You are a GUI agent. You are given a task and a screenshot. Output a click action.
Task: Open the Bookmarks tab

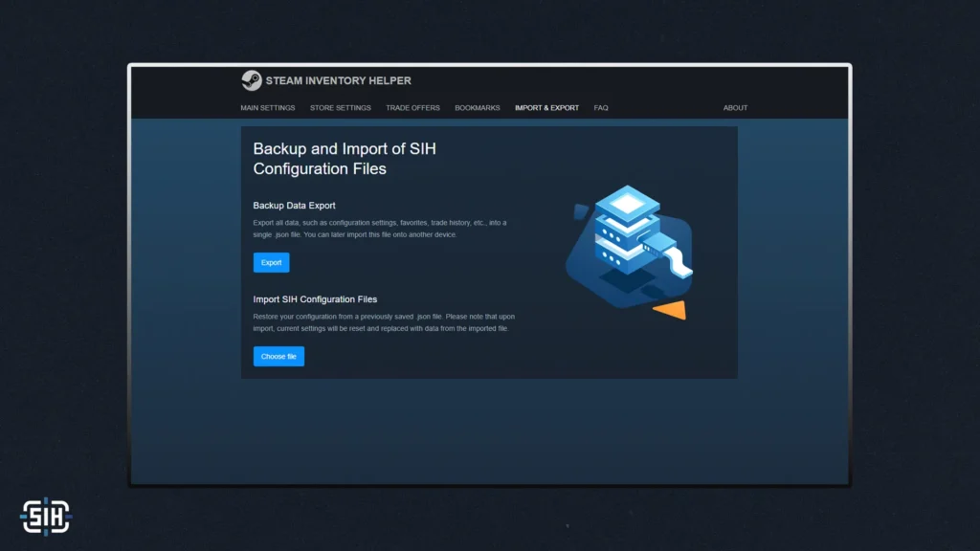click(x=477, y=108)
